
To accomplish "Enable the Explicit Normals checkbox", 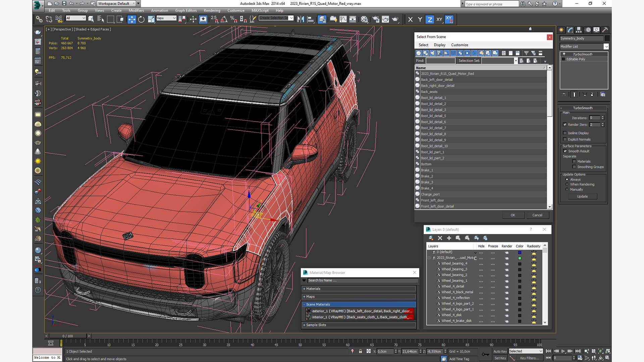I will click(x=565, y=139).
